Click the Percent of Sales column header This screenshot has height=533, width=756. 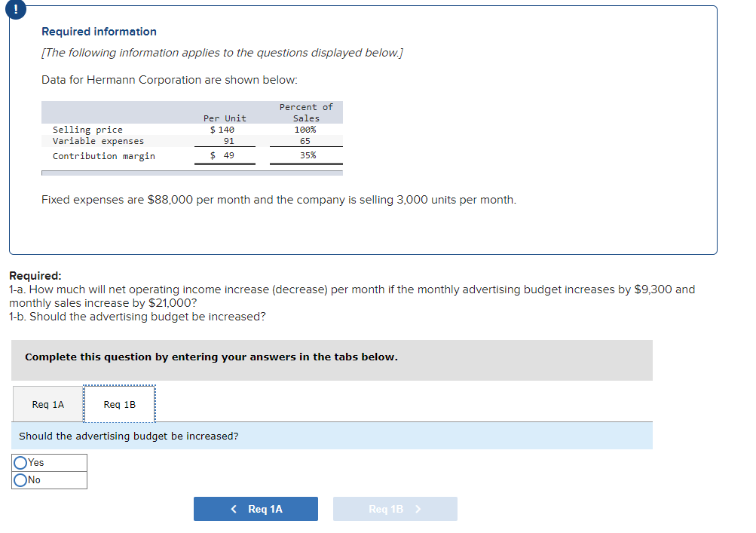pyautogui.click(x=306, y=112)
